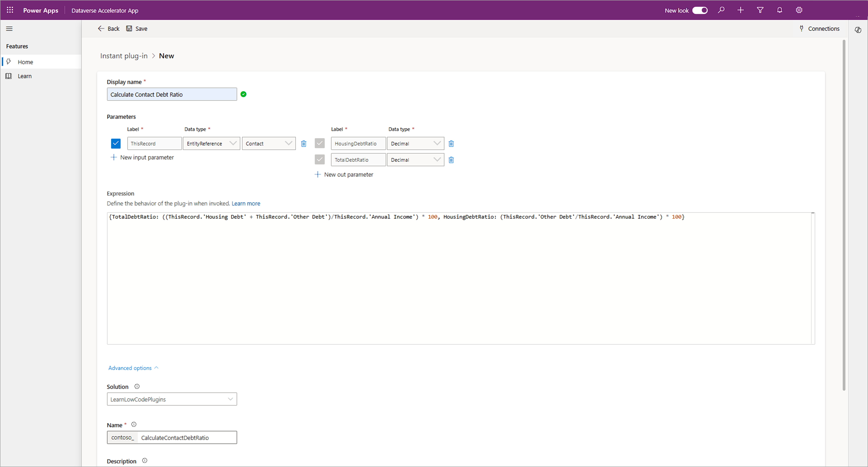The height and width of the screenshot is (467, 868).
Task: Toggle the HousingDebtRatio checkbox
Action: (319, 144)
